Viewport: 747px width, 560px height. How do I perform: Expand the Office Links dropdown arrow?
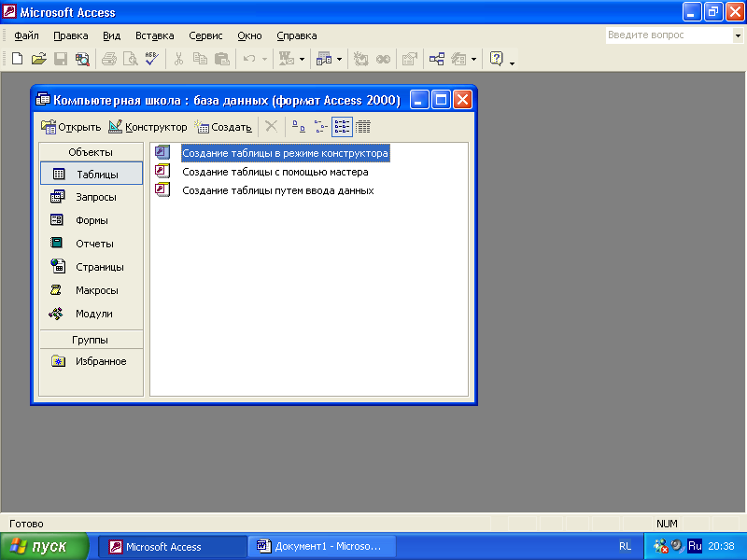point(302,60)
